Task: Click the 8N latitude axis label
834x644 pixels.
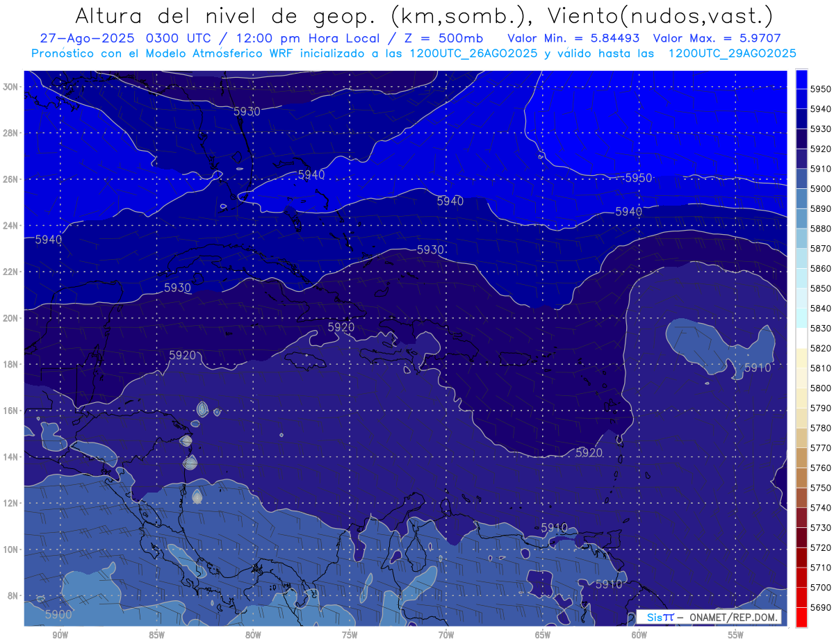Action: (x=13, y=595)
